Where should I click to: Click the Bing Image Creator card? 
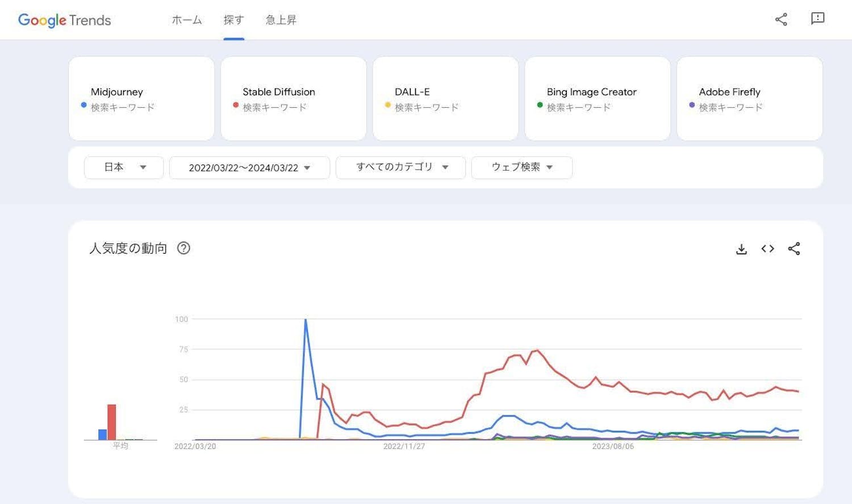coord(598,99)
